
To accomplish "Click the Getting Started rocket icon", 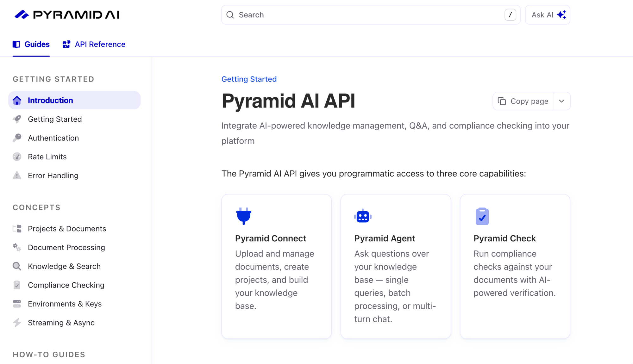I will click(x=17, y=119).
